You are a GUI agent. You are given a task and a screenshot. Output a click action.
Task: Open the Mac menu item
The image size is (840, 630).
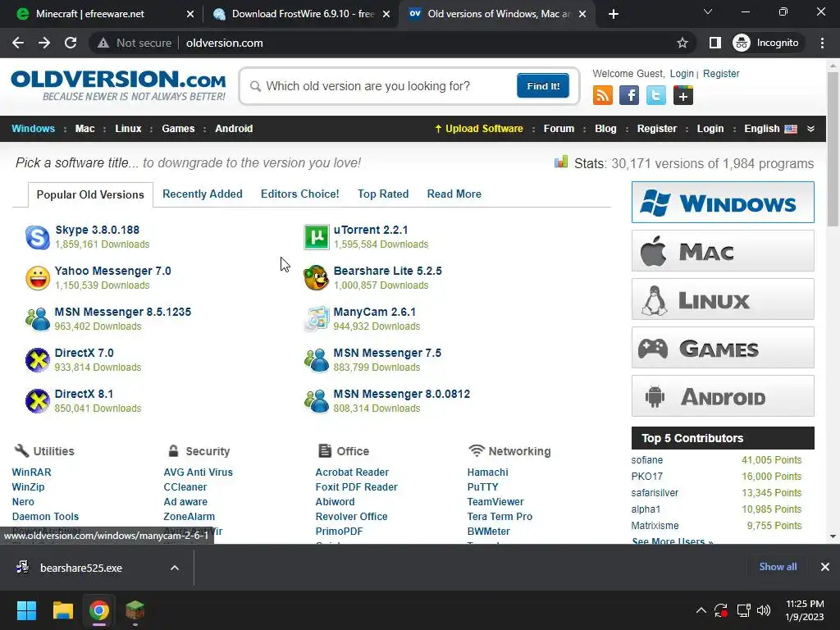point(84,129)
